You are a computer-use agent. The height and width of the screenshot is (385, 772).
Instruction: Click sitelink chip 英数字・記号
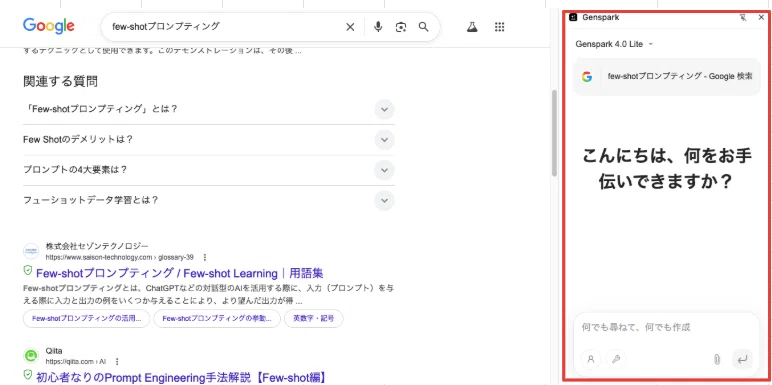tap(314, 319)
